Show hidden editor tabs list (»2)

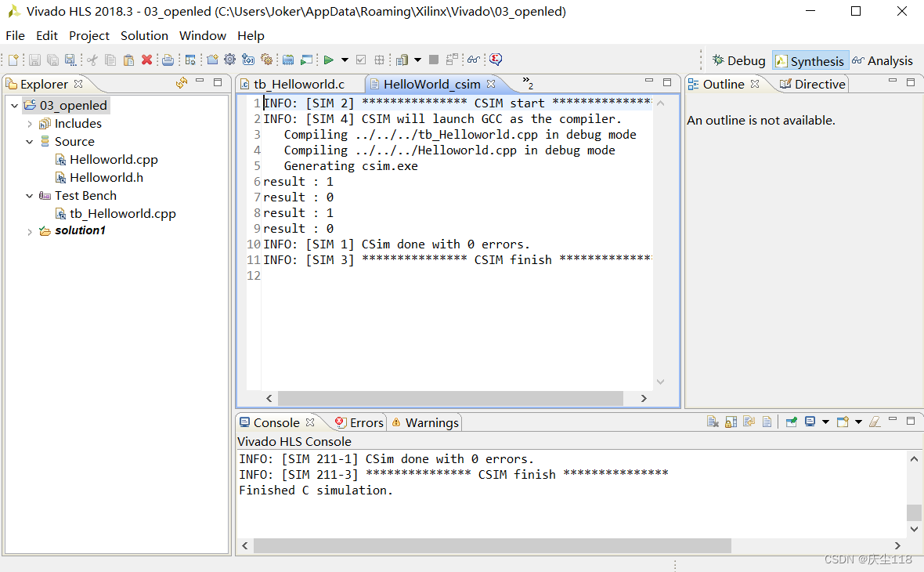click(528, 83)
